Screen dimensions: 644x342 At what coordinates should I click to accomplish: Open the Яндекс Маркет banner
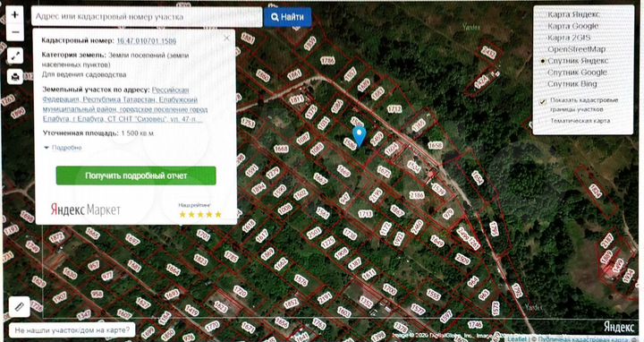pyautogui.click(x=86, y=209)
